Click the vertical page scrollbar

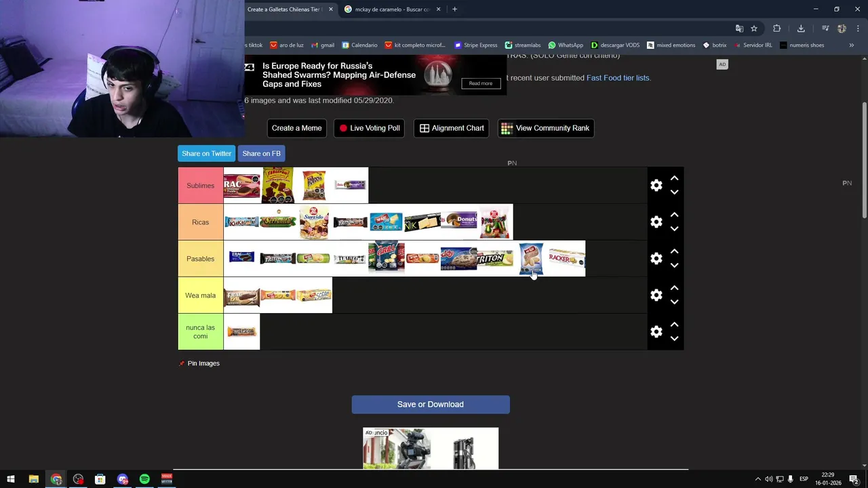coord(864,161)
